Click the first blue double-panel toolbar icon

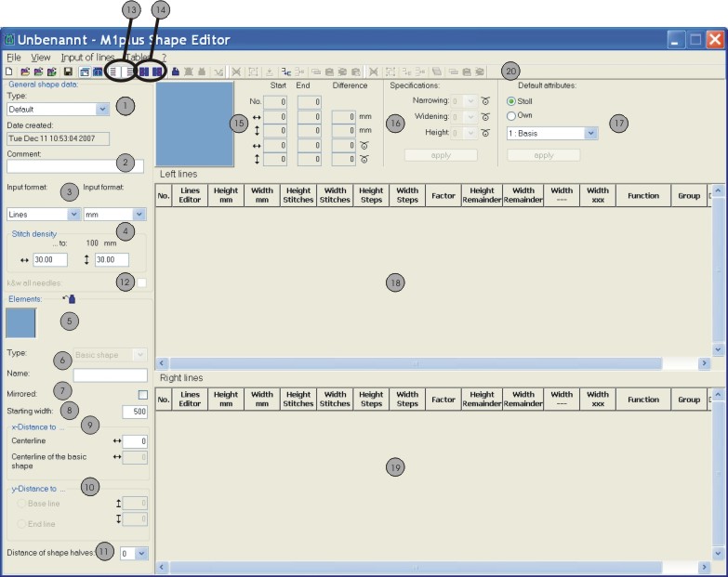[144, 72]
